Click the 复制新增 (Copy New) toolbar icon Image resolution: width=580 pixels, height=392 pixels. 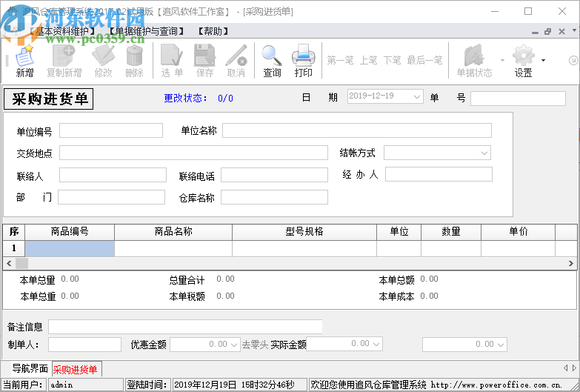tap(64, 61)
